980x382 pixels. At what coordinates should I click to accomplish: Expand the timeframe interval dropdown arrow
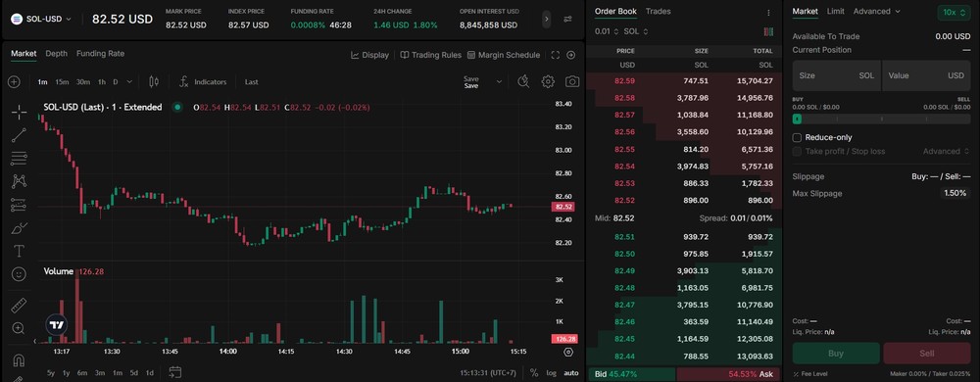coord(129,81)
